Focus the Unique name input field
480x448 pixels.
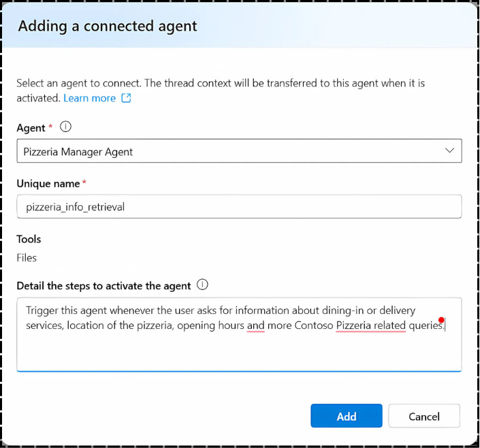tap(239, 206)
